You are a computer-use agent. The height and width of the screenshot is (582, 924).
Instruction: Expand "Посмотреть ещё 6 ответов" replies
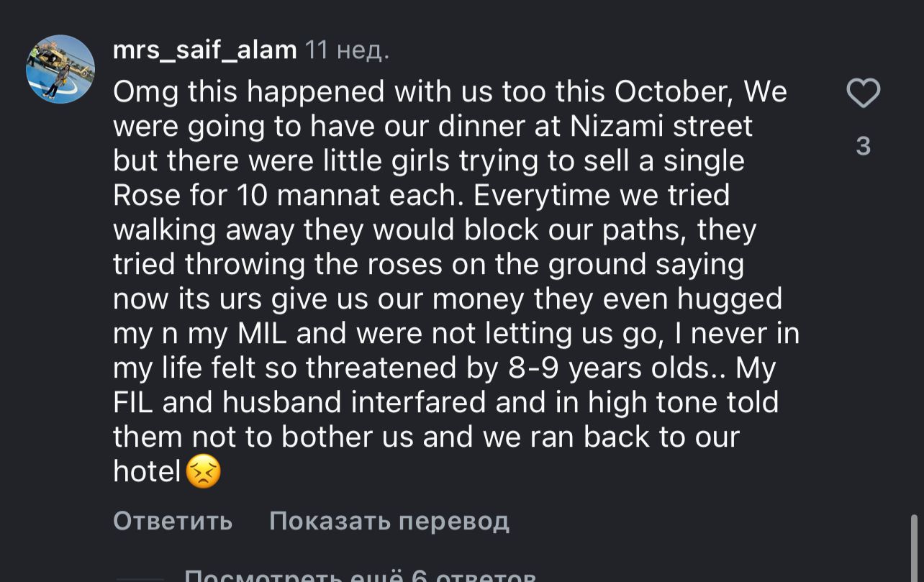pyautogui.click(x=360, y=576)
